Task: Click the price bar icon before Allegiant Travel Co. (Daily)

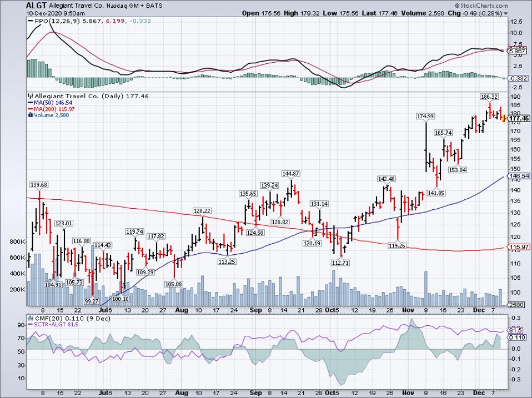Action: click(30, 96)
